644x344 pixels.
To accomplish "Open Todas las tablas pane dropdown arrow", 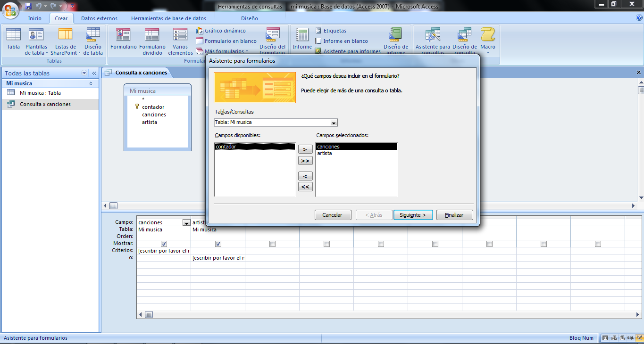I will point(84,73).
